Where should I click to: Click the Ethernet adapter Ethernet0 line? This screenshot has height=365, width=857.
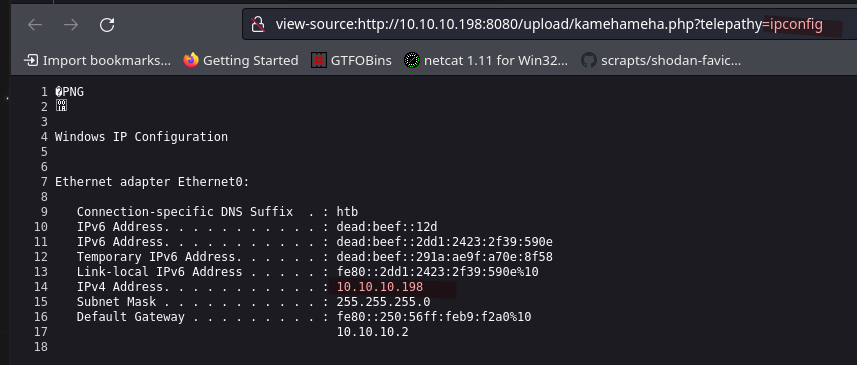pyautogui.click(x=152, y=182)
